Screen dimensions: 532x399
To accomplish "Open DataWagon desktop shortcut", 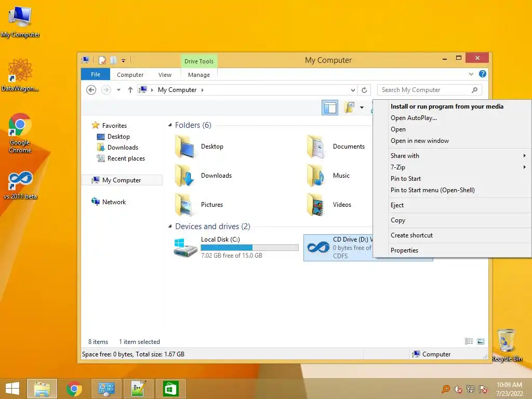I will tap(20, 75).
